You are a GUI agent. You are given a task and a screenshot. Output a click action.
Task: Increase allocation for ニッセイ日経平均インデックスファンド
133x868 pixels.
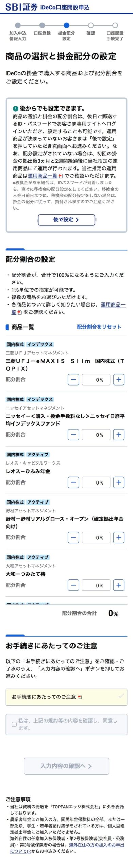pyautogui.click(x=118, y=434)
